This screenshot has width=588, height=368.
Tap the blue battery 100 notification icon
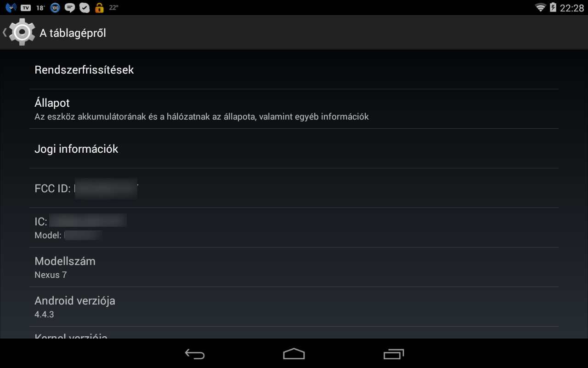tap(55, 8)
